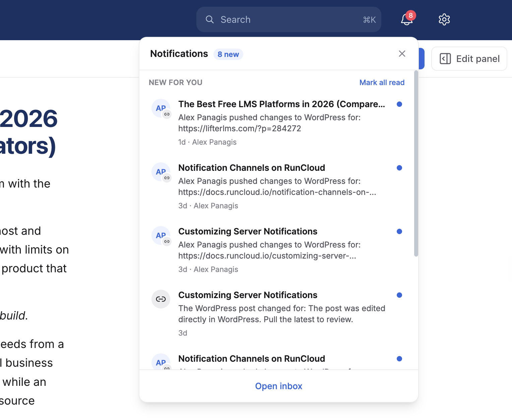Open The Best Free LMS Platforms notification

click(278, 123)
